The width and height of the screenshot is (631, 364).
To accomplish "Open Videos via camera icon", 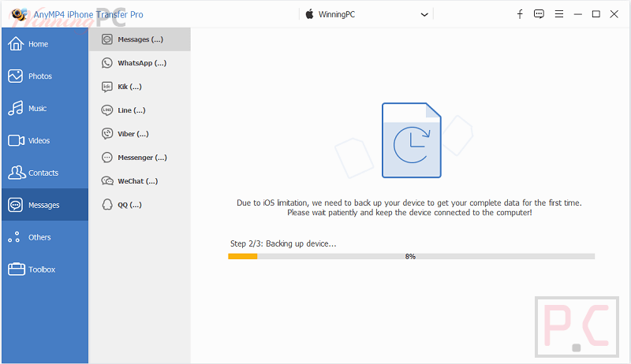I will pos(16,140).
